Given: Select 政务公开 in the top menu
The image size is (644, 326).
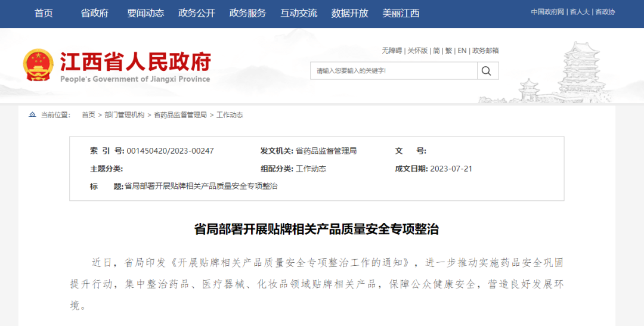Looking at the screenshot, I should (196, 13).
